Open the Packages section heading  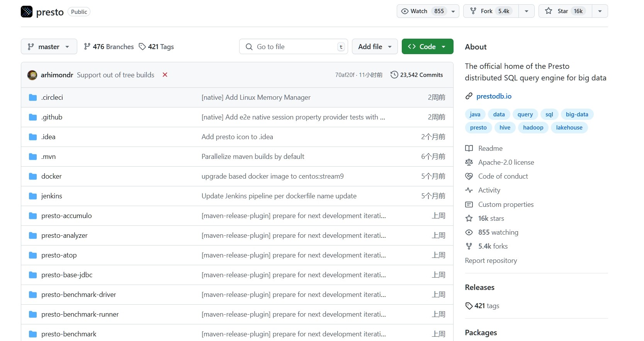pyautogui.click(x=481, y=332)
